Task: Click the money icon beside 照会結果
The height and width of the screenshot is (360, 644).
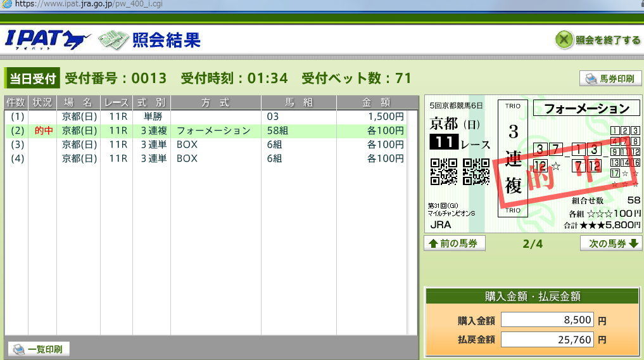Action: (x=113, y=40)
